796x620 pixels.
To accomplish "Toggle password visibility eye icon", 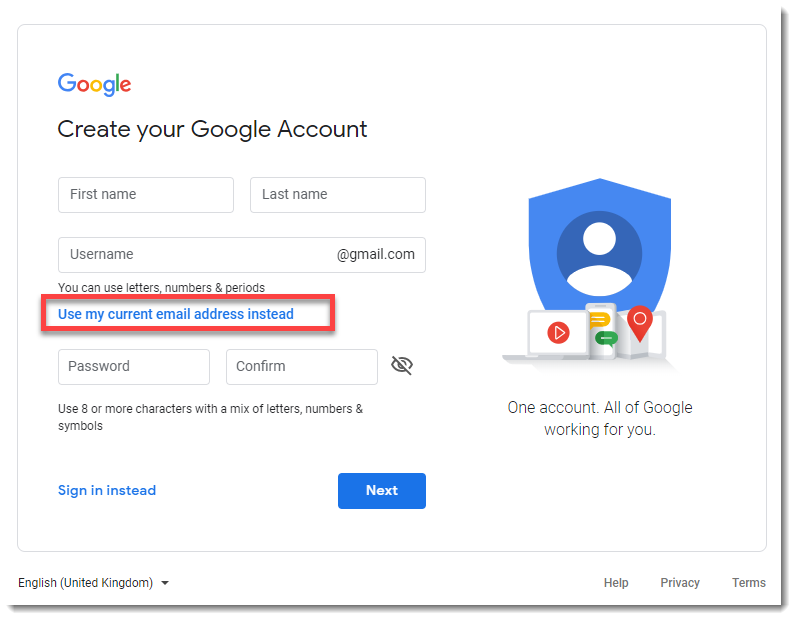I will tap(402, 365).
